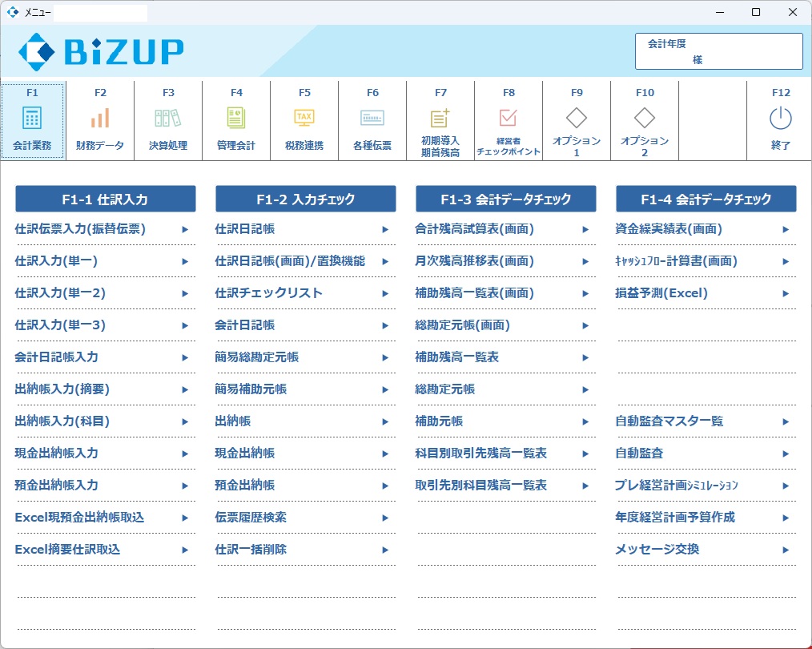Image resolution: width=812 pixels, height=649 pixels.
Task: Open 総勘定元帳(画面)
Action: click(462, 325)
